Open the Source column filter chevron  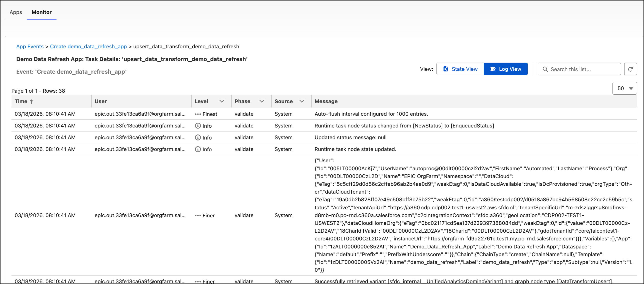(301, 101)
